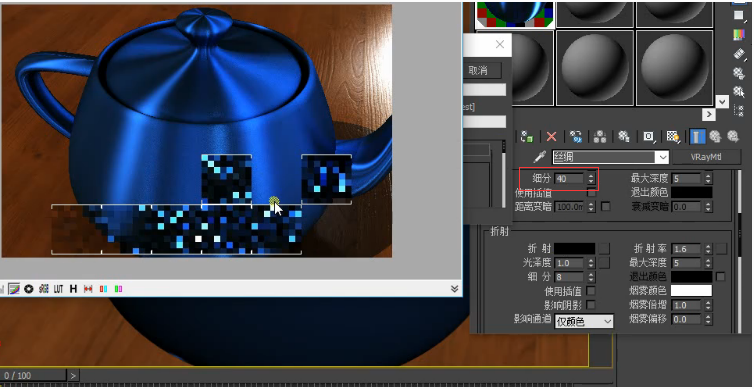
Task: Open the 影响通道 仅颜色 dropdown
Action: coord(584,322)
